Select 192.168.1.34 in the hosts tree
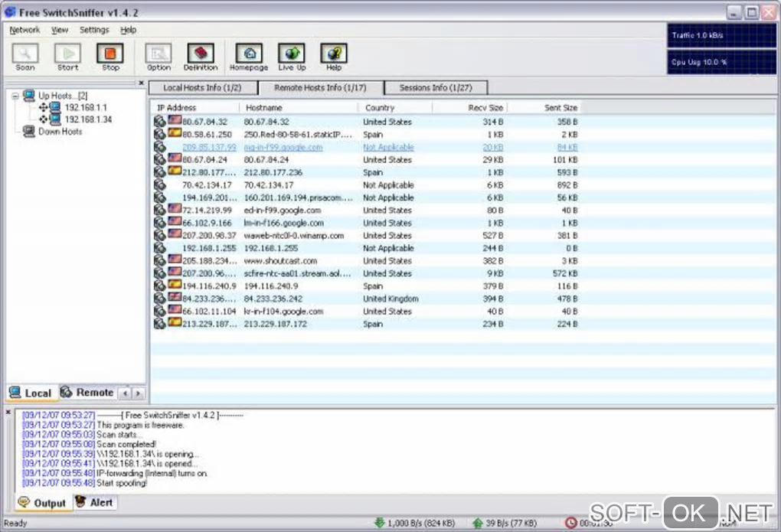 (88, 119)
